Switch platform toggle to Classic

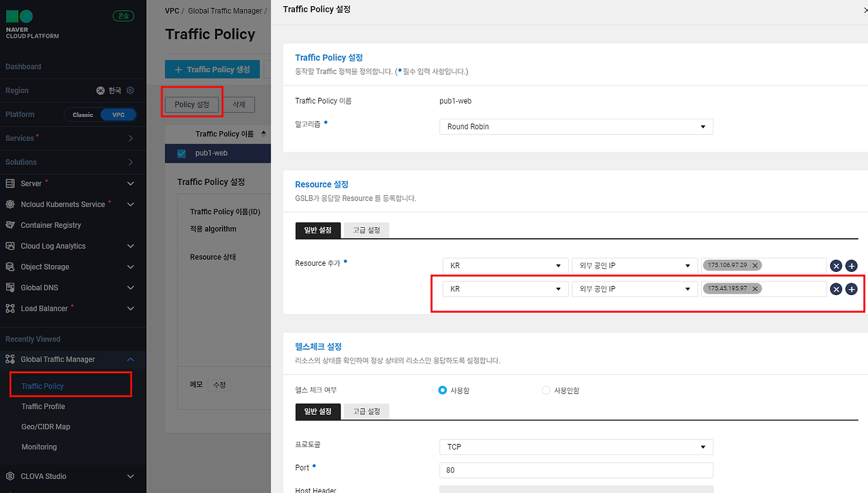[x=83, y=115]
